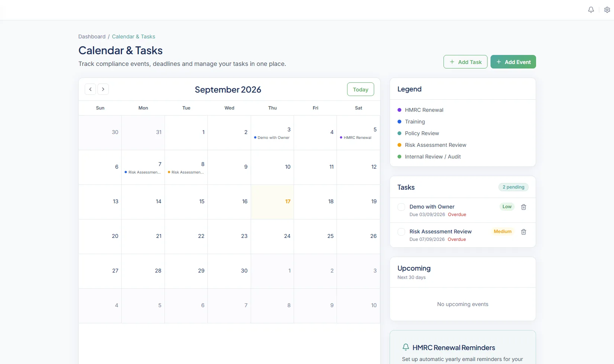Click the 'No upcoming events' text
Image resolution: width=614 pixels, height=364 pixels.
pyautogui.click(x=463, y=304)
